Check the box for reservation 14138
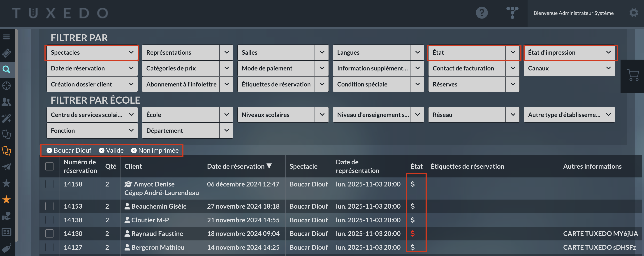 point(49,220)
